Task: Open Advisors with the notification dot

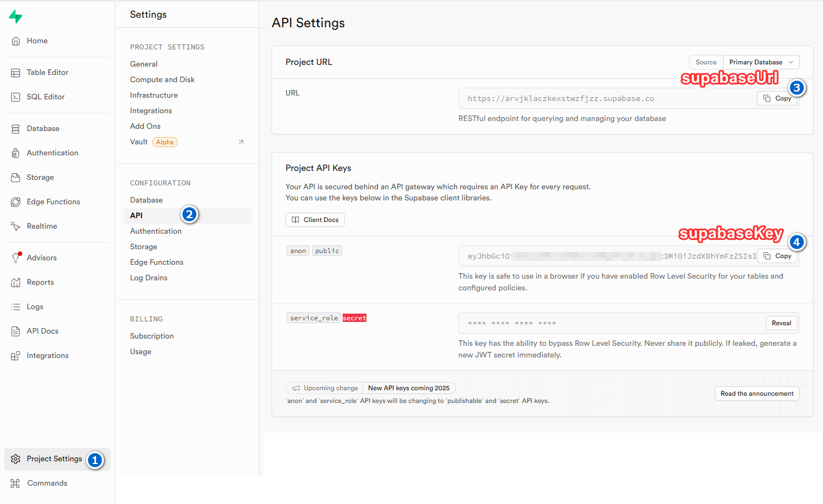Action: 41,258
